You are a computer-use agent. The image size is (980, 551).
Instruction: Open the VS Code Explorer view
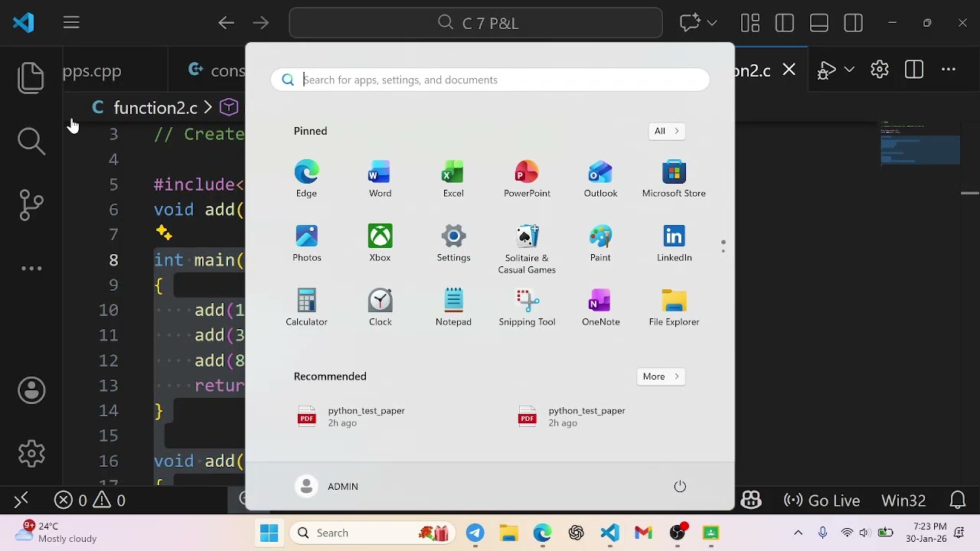point(31,77)
